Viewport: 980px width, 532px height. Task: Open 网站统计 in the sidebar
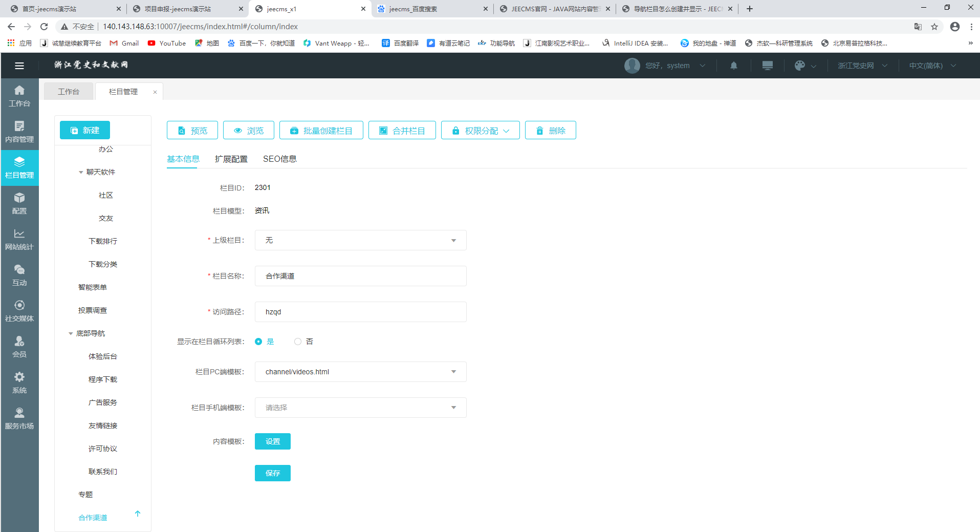(x=19, y=240)
